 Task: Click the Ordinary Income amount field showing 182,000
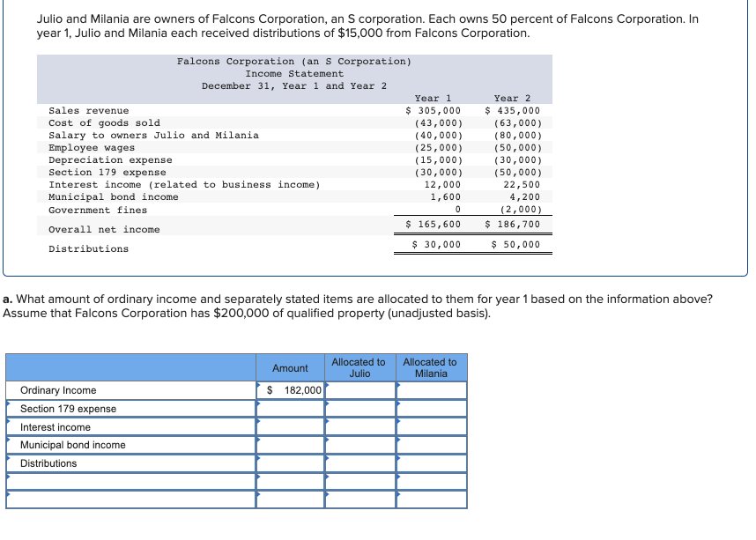click(x=290, y=390)
